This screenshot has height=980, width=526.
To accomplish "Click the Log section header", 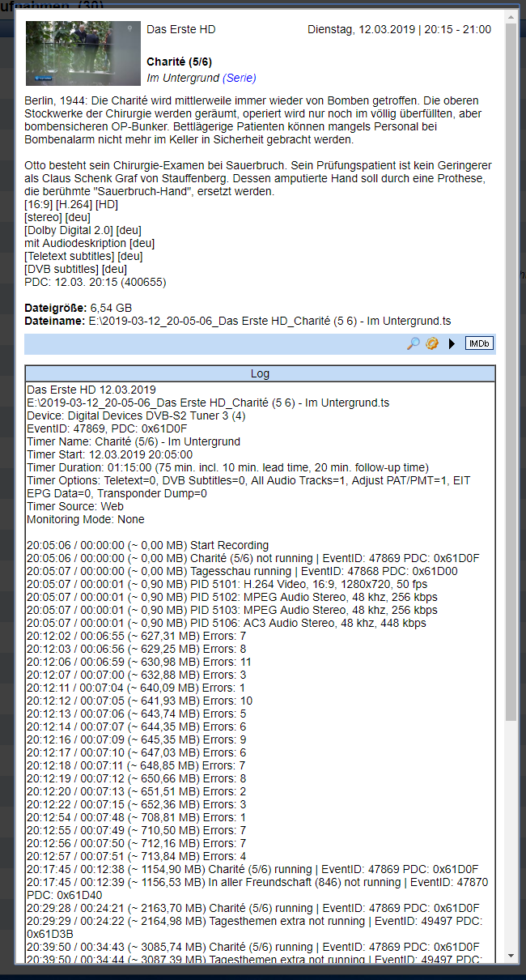I will pos(261,373).
